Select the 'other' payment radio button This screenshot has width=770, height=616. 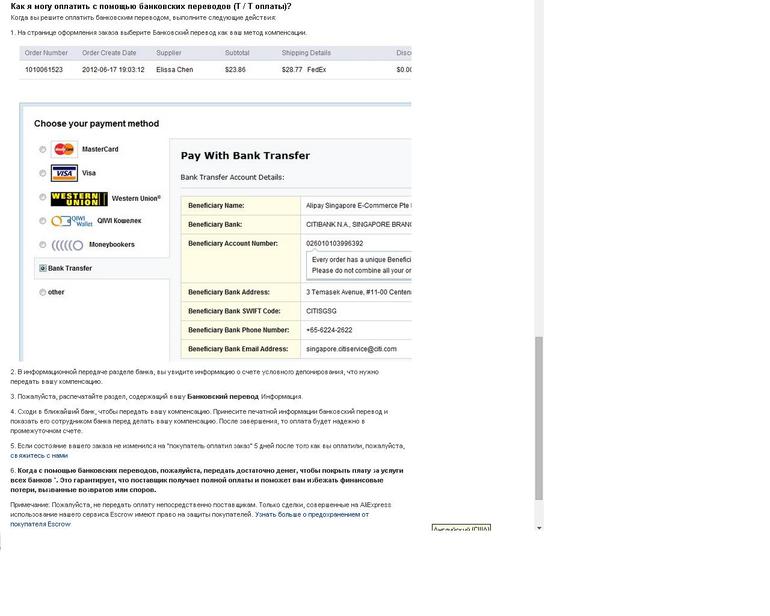(x=42, y=293)
